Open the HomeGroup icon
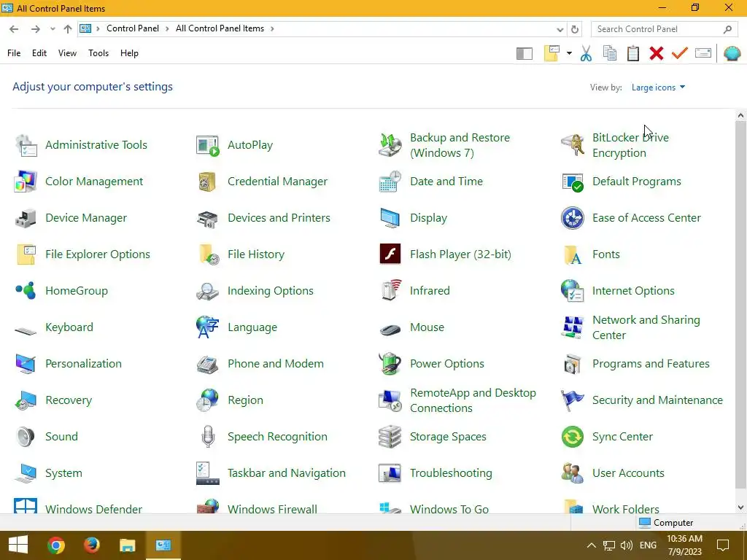Image resolution: width=747 pixels, height=560 pixels. [26, 291]
